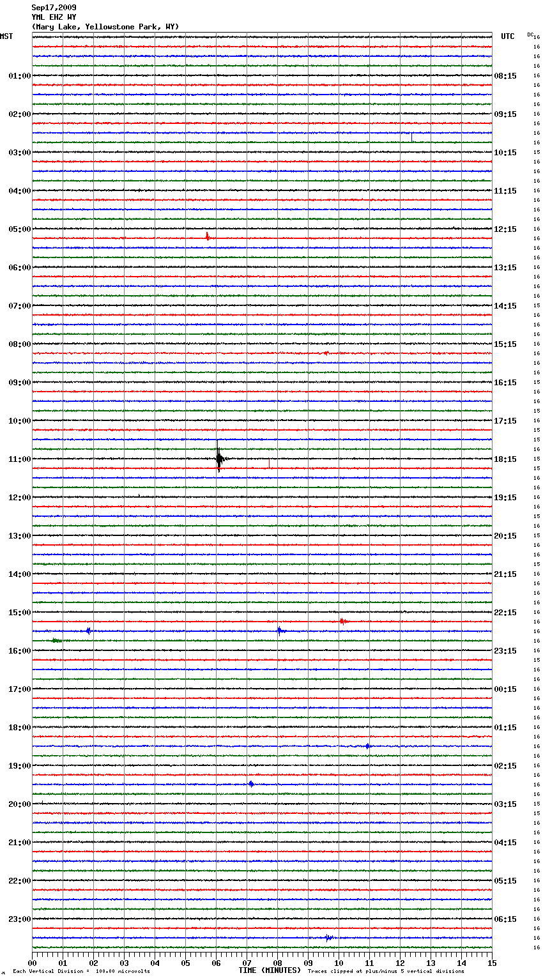The height and width of the screenshot is (980, 543).
Task: Click the 06:15 UTC row label
Action: (x=505, y=919)
